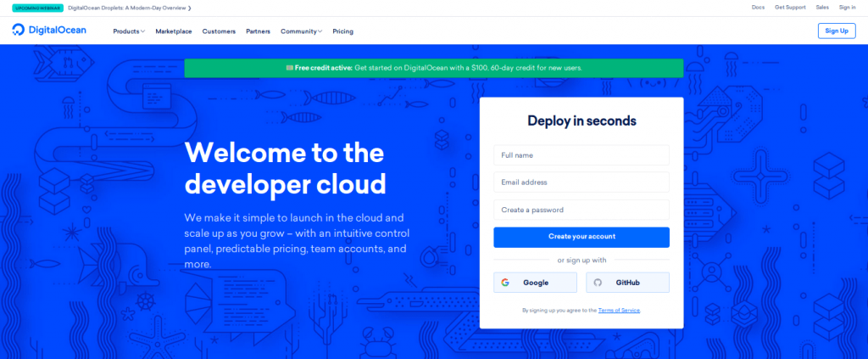Sign up with GitHub button

click(x=628, y=283)
